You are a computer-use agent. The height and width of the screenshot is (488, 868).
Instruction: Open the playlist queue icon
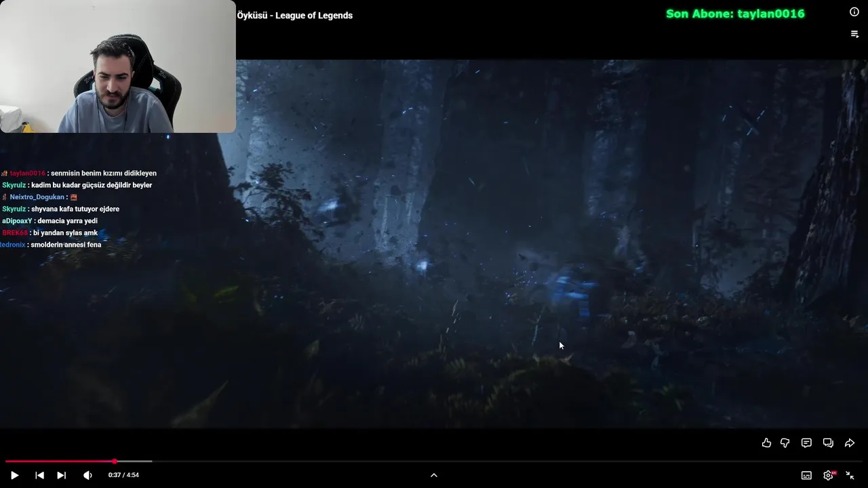pos(854,34)
